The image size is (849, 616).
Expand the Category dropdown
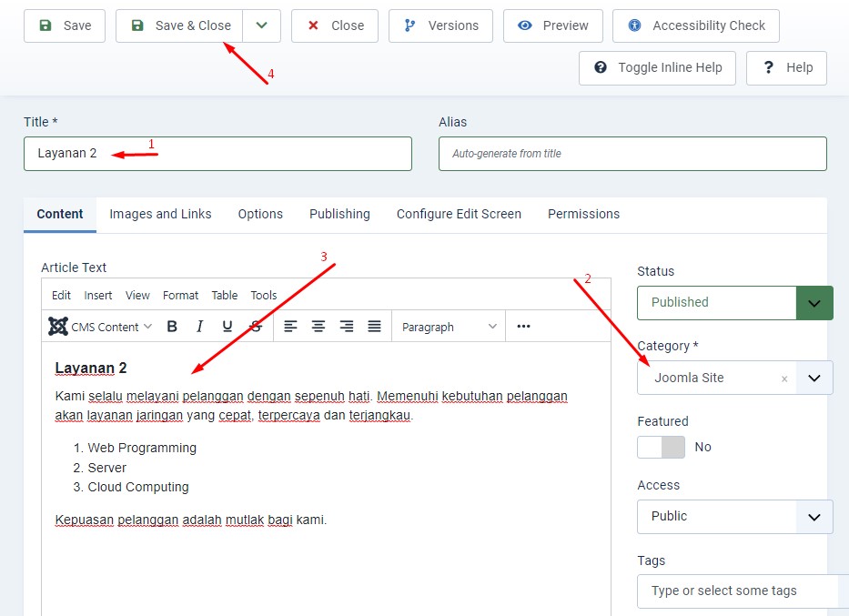[814, 378]
